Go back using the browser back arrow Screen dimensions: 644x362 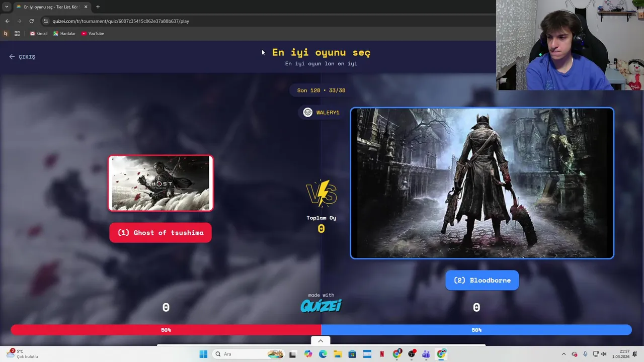7,21
